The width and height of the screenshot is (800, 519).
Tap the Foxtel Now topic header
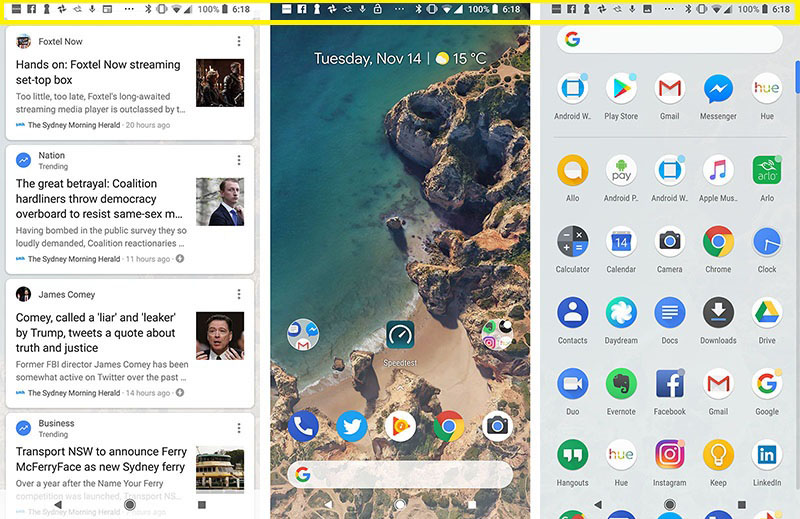49,41
